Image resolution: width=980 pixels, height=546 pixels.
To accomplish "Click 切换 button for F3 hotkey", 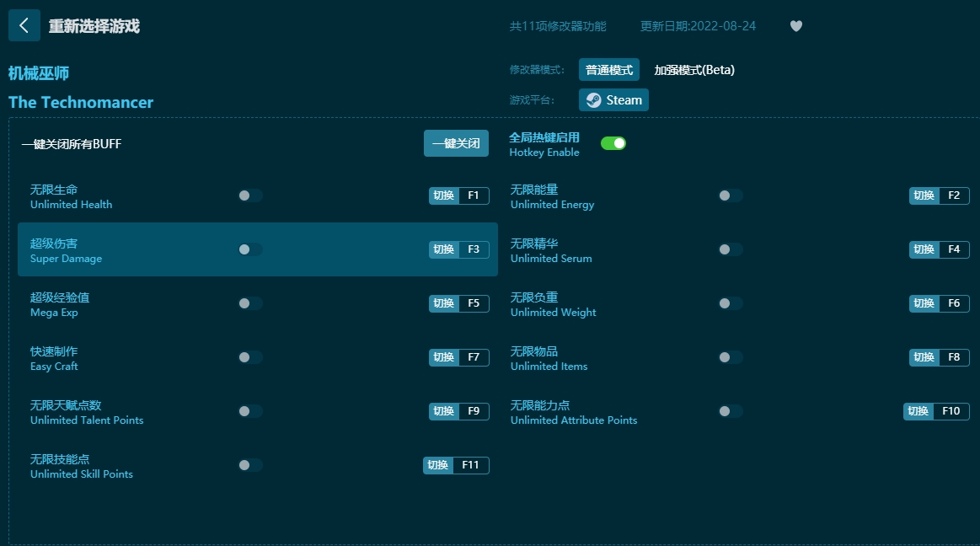I will 444,249.
